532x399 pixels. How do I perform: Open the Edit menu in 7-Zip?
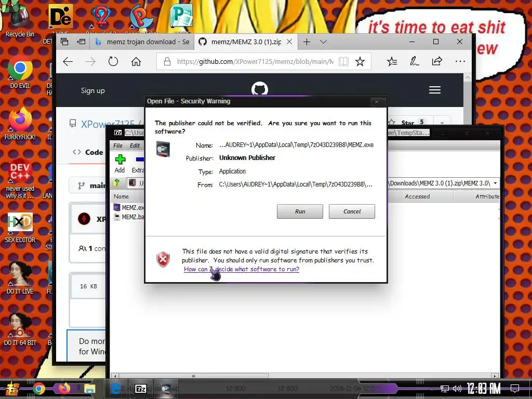[x=135, y=145]
